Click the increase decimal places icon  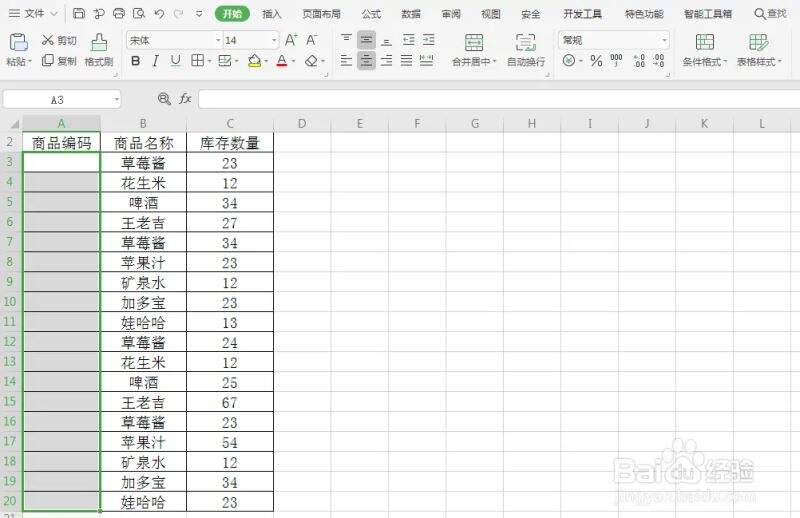pyautogui.click(x=639, y=61)
